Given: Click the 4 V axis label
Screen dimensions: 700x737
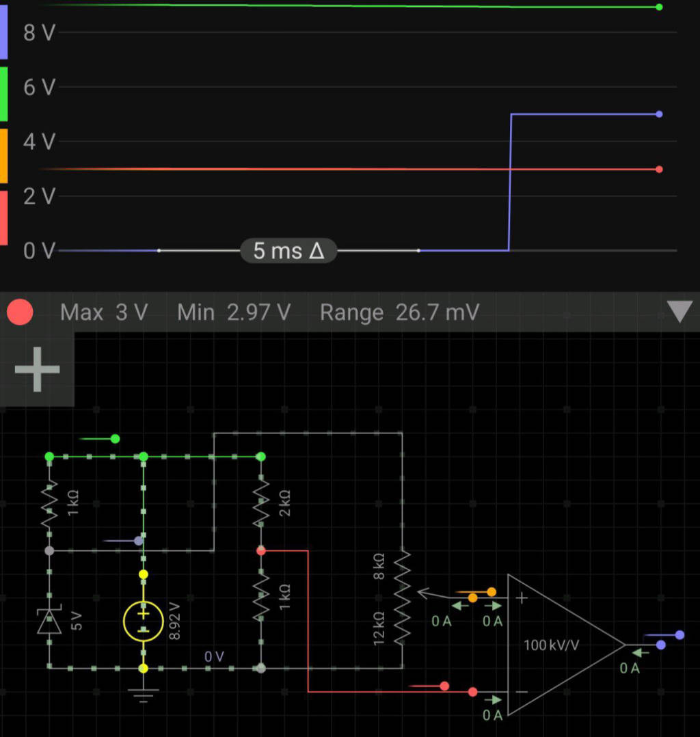Looking at the screenshot, I should click(40, 142).
